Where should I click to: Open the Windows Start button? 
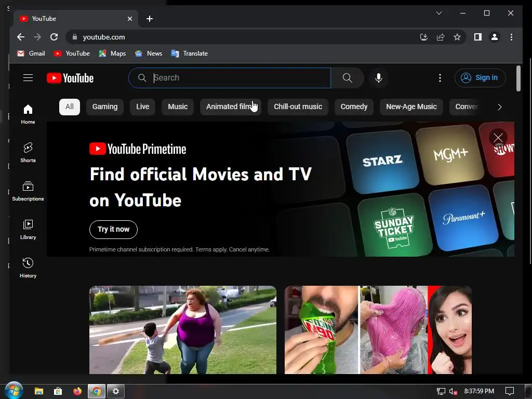click(x=14, y=391)
